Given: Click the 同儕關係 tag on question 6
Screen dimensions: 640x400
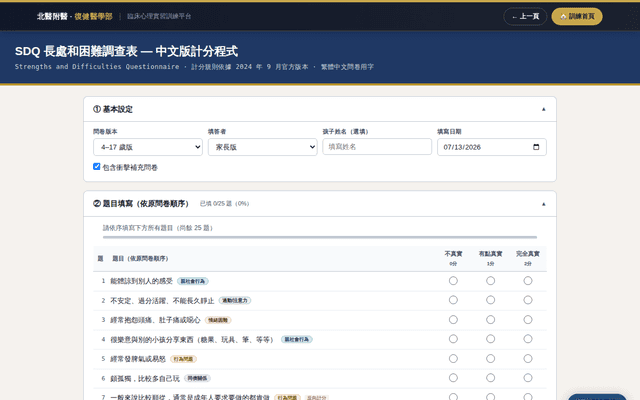Looking at the screenshot, I should [197, 378].
